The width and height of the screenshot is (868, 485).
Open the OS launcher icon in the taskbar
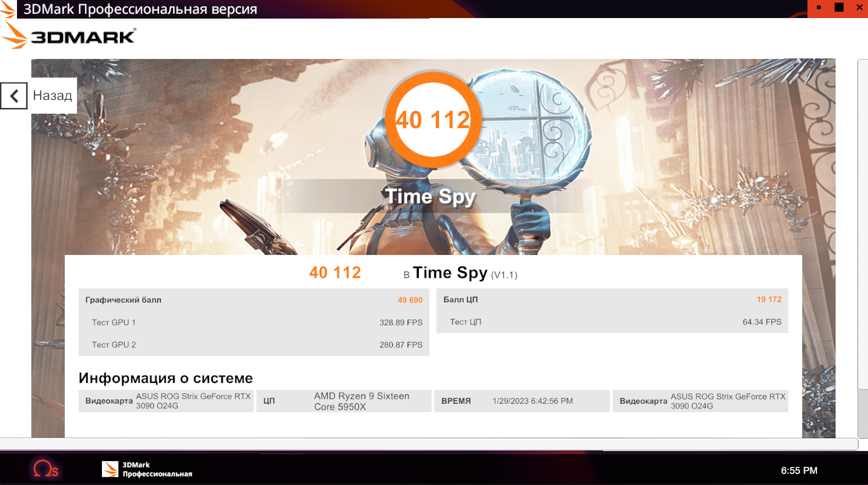[46, 469]
